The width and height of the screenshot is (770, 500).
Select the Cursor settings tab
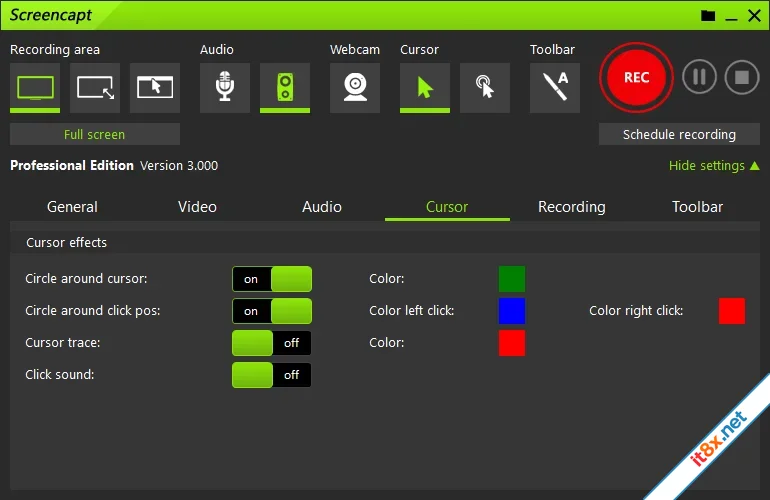point(447,207)
